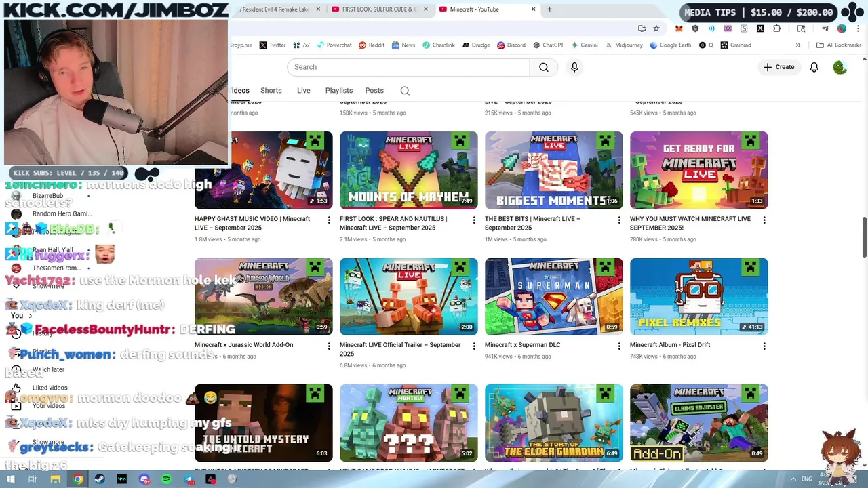The height and width of the screenshot is (488, 868).
Task: Open Discord app from the taskbar
Action: pos(144,479)
